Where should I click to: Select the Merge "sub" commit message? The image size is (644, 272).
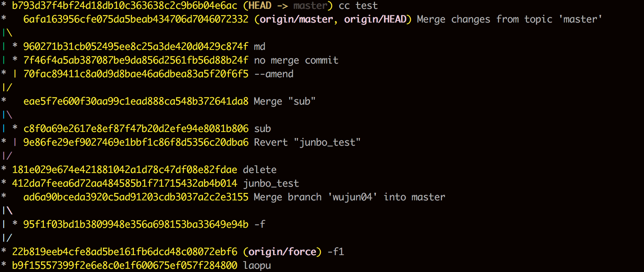285,101
